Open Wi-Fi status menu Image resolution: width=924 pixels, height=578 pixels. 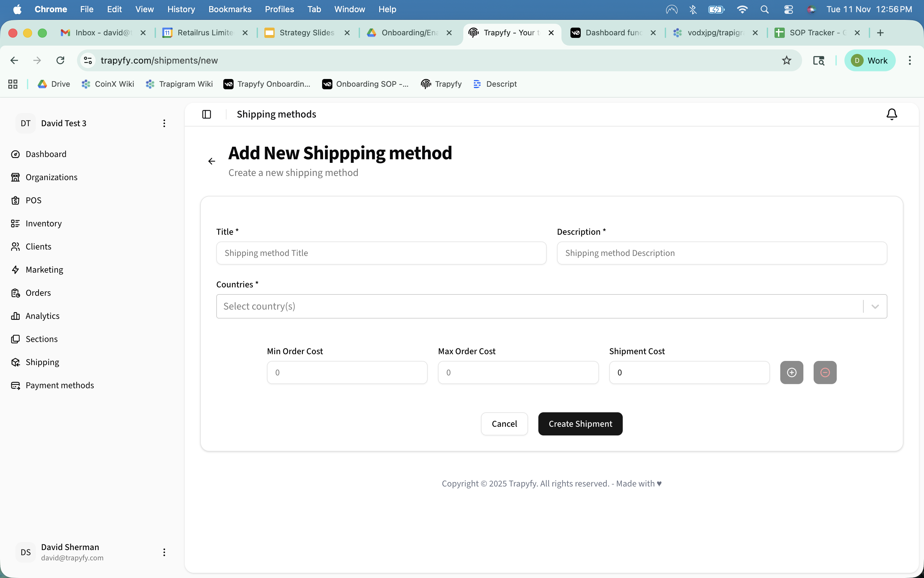(x=742, y=9)
